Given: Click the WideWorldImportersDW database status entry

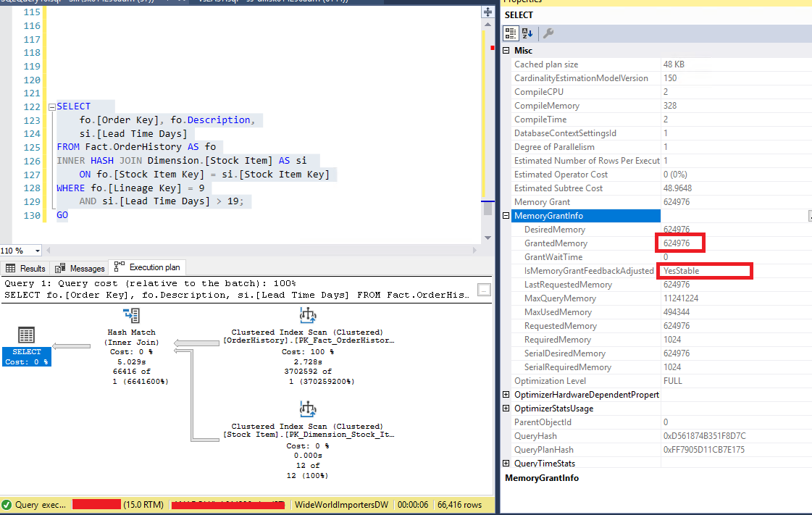Looking at the screenshot, I should coord(341,505).
